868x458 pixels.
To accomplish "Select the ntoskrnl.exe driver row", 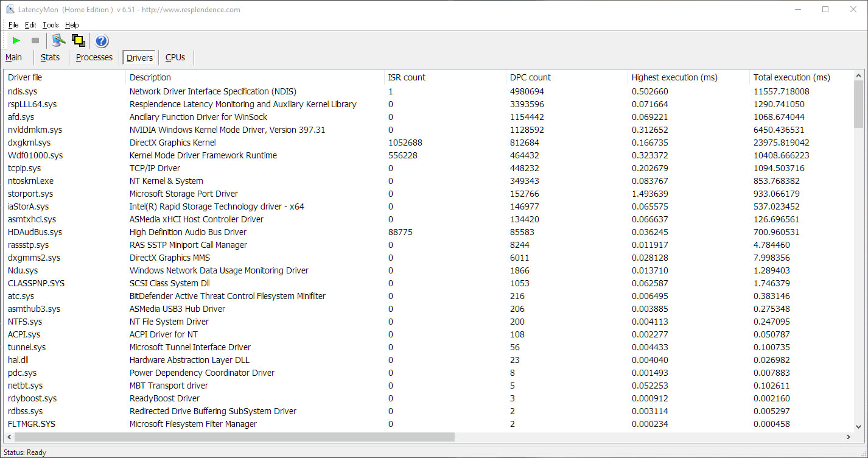I will pyautogui.click(x=429, y=181).
